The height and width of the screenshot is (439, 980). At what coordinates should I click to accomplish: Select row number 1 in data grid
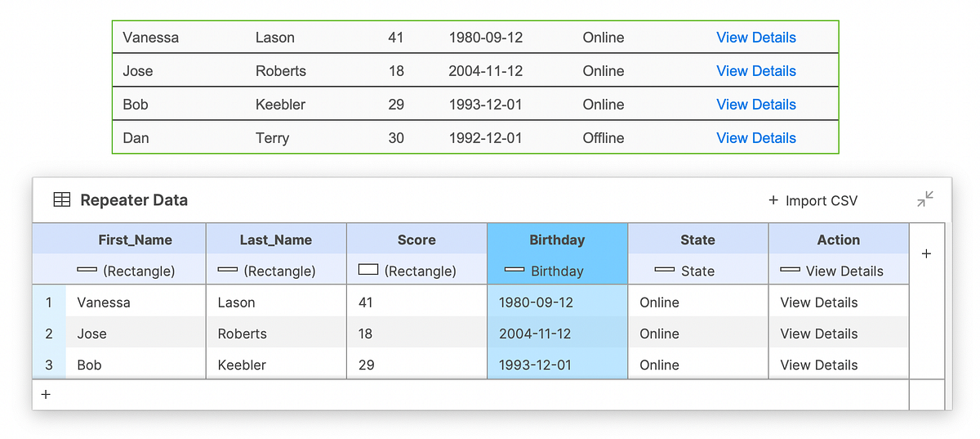pos(49,302)
